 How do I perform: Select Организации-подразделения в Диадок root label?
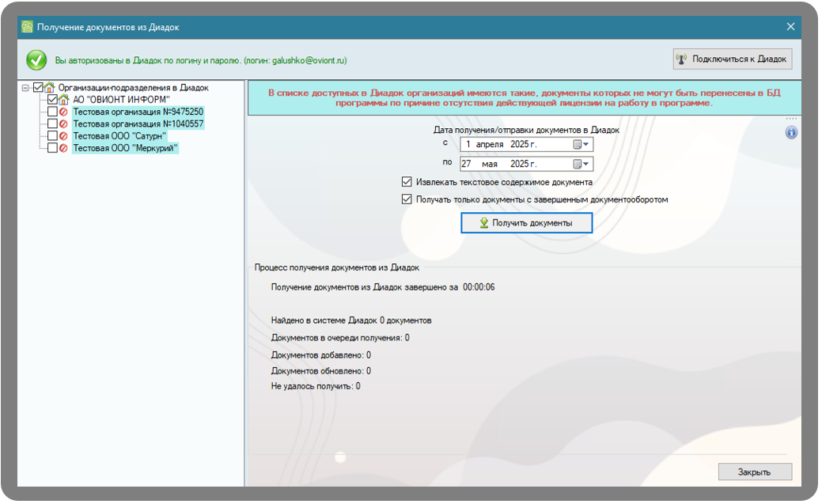coord(133,88)
